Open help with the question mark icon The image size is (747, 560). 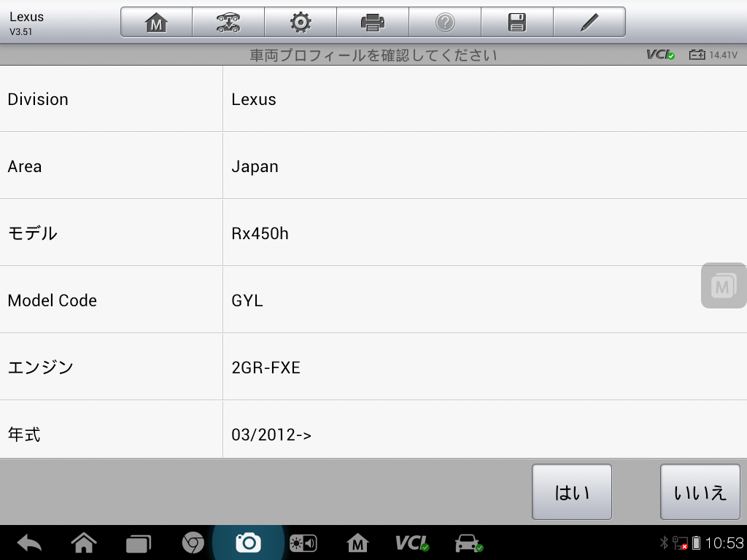(x=445, y=22)
